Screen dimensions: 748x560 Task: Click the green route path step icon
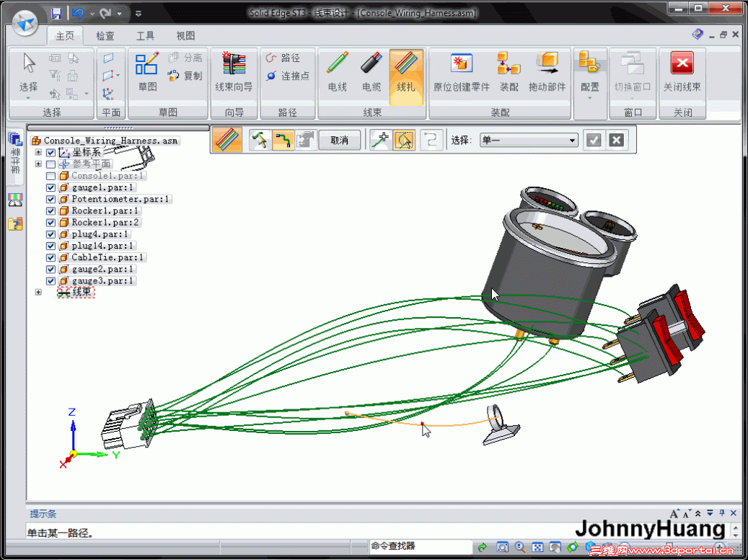[283, 140]
